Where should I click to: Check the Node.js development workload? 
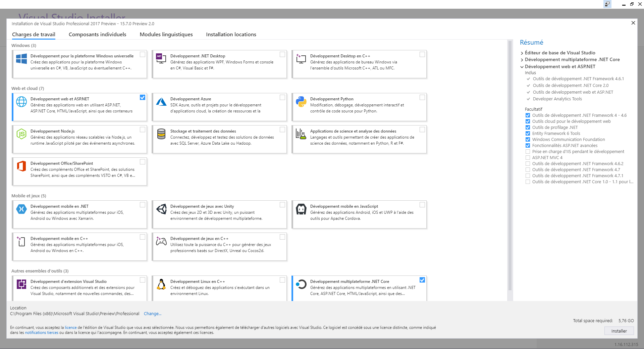pos(143,130)
